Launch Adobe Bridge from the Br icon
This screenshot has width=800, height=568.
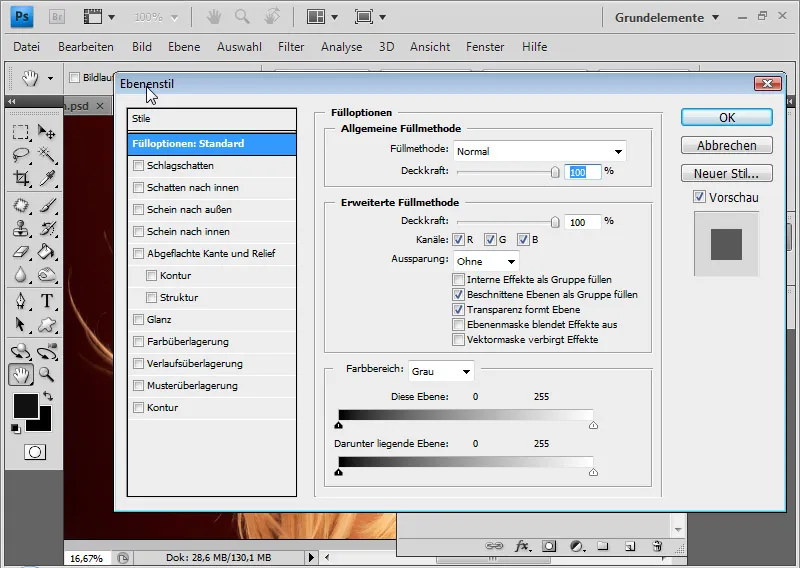click(57, 17)
